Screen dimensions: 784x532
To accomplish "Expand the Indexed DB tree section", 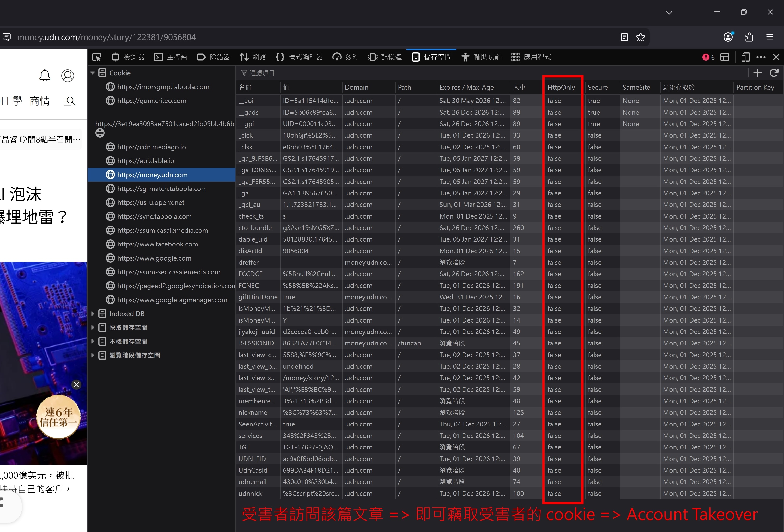I will click(93, 313).
